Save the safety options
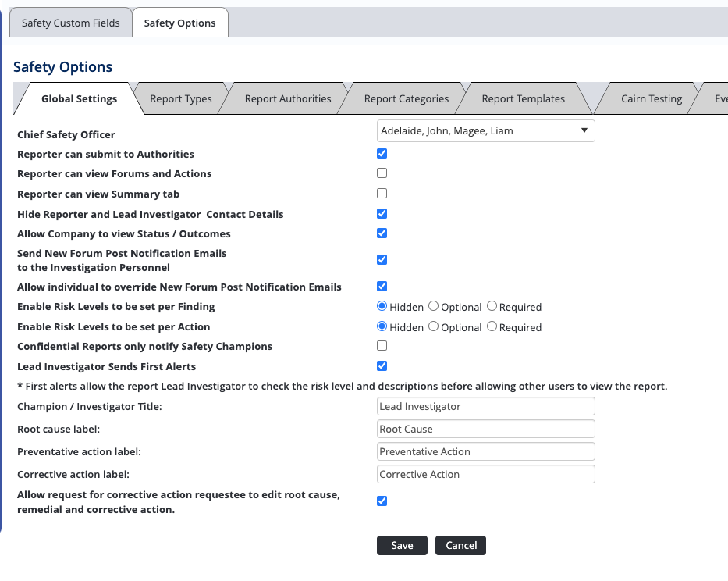 402,545
